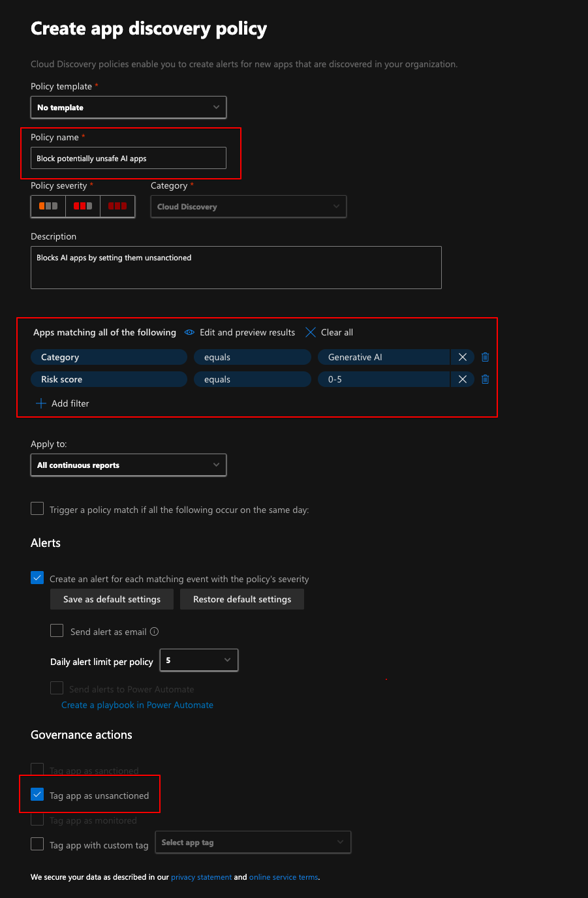Screen dimensions: 588x898
Task: Click into the Policy name text field
Action: tap(129, 159)
